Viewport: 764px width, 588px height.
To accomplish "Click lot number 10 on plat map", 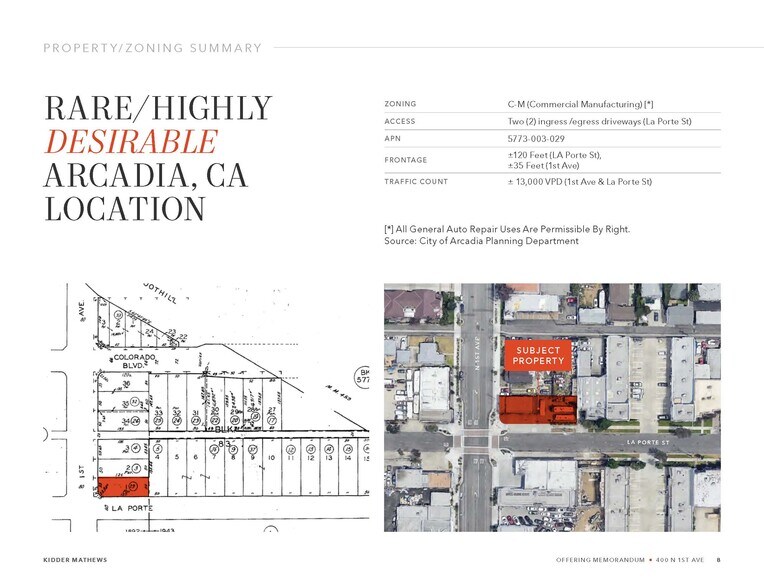I will point(271,457).
